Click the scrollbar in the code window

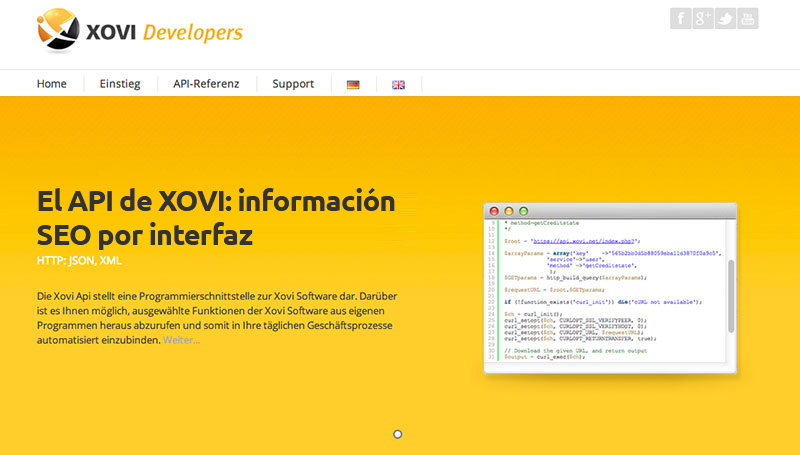coord(731,296)
